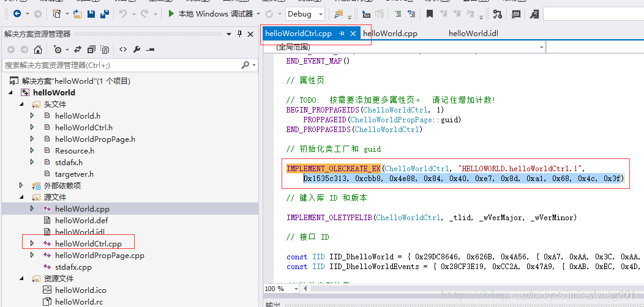Image resolution: width=644 pixels, height=307 pixels.
Task: Click the END_EVENT_MAP() code line
Action: pos(318,61)
